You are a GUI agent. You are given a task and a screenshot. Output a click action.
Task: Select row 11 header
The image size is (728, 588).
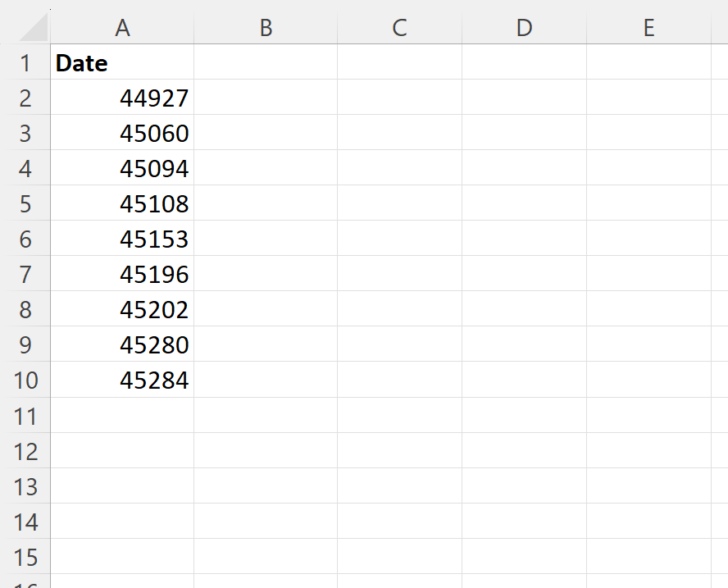25,417
